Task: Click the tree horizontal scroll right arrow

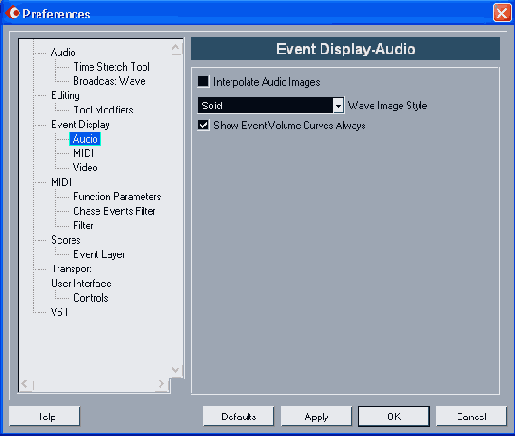Action: point(161,384)
